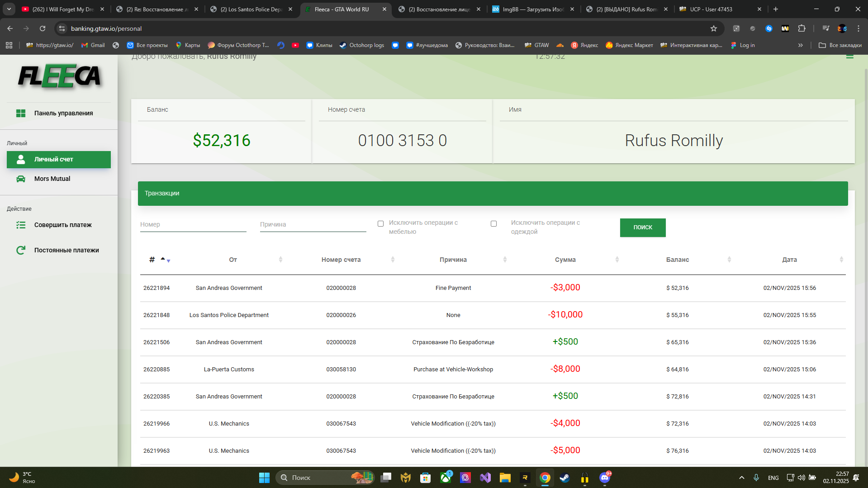The height and width of the screenshot is (488, 868).
Task: Click the Причина filter input field
Action: (x=313, y=225)
